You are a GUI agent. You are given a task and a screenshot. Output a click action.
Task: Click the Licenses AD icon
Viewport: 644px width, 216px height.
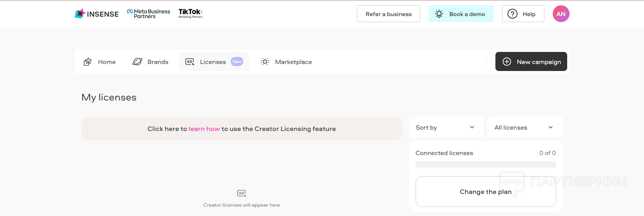[190, 62]
